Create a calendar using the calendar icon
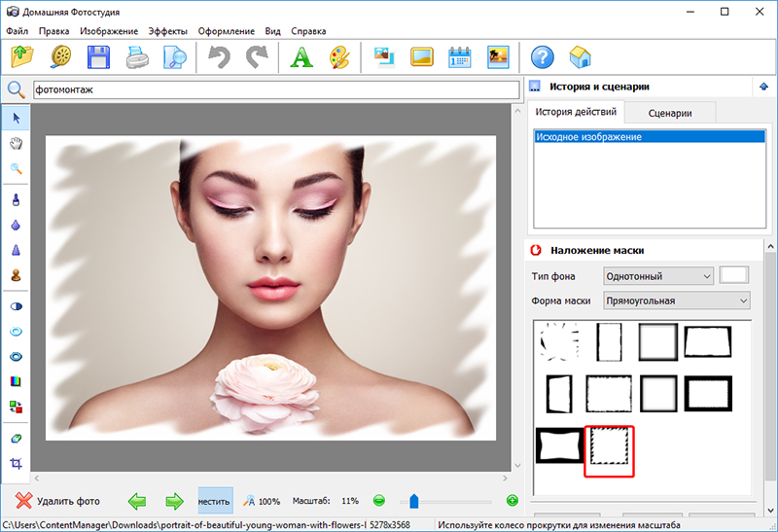778x532 pixels. point(460,57)
